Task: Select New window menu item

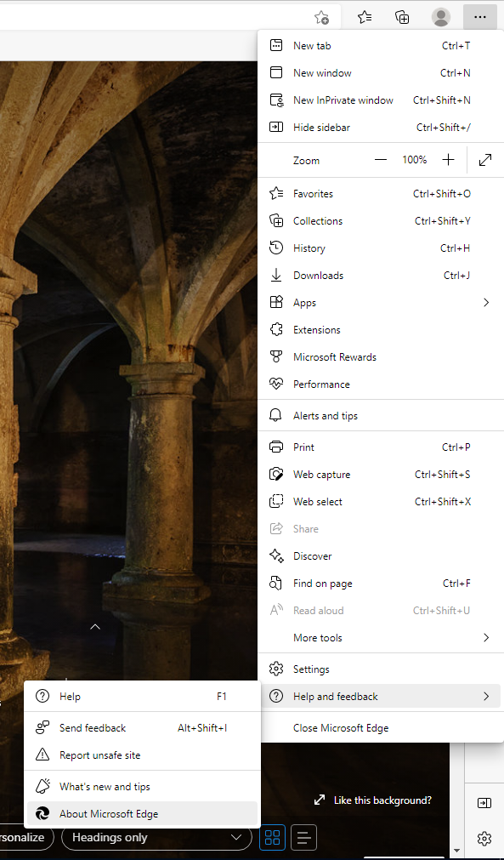Action: coord(381,73)
